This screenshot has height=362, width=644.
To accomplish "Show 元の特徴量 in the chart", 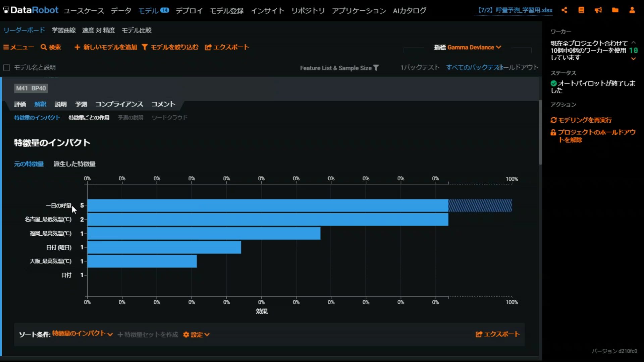I will (29, 164).
